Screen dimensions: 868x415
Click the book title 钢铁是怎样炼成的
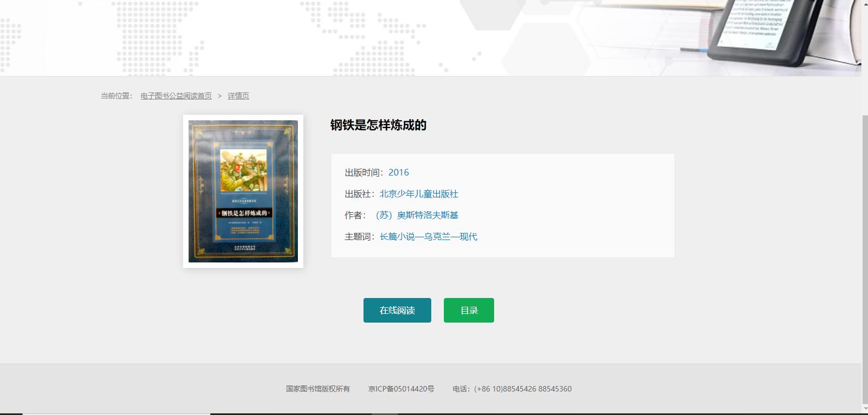click(378, 125)
